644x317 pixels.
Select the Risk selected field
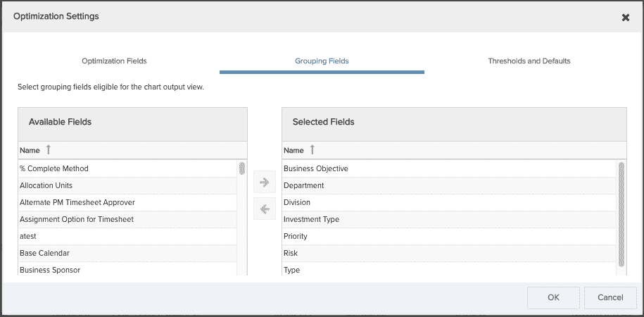(x=449, y=253)
